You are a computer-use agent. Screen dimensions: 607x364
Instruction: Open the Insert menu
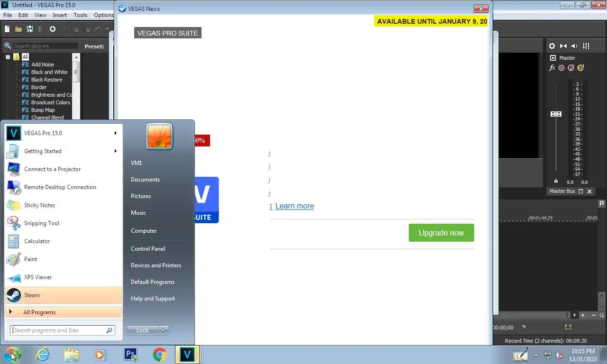[60, 15]
